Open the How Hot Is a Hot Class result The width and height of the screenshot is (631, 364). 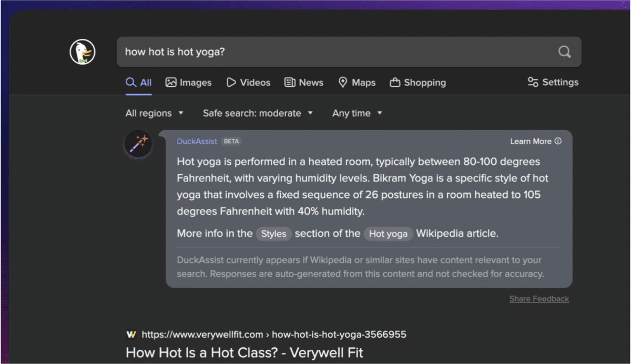(x=245, y=352)
